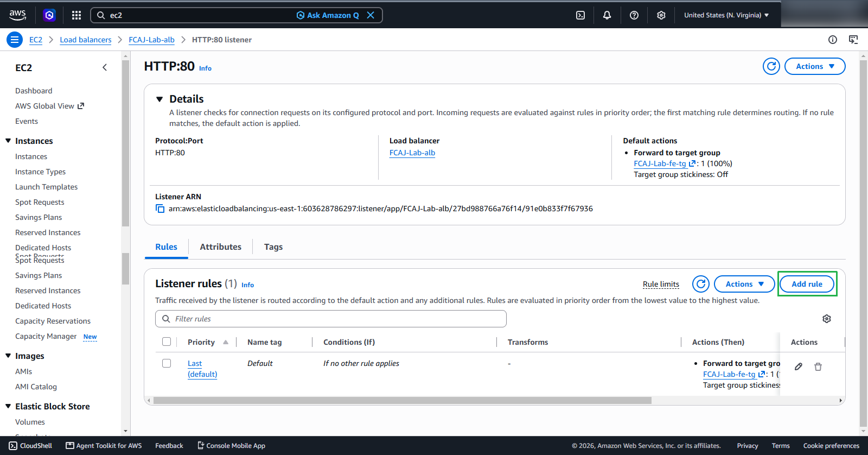Sort by the Priority column header
The width and height of the screenshot is (868, 455).
(x=208, y=342)
